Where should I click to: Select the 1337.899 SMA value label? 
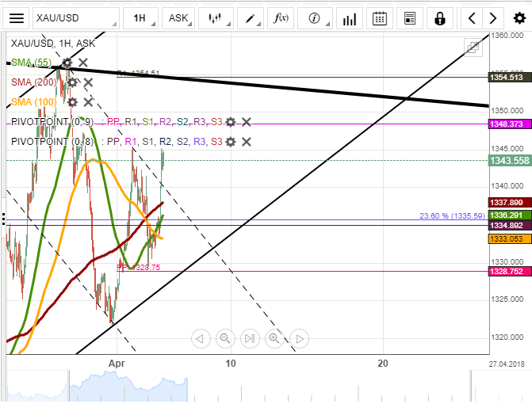tap(510, 203)
